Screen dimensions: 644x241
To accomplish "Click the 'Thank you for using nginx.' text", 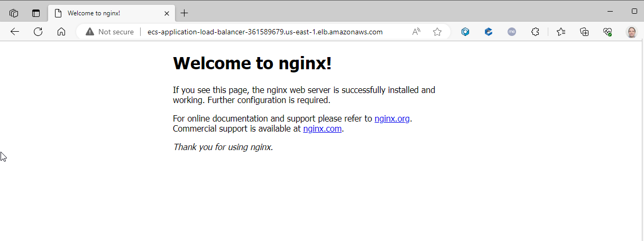I will pyautogui.click(x=223, y=147).
